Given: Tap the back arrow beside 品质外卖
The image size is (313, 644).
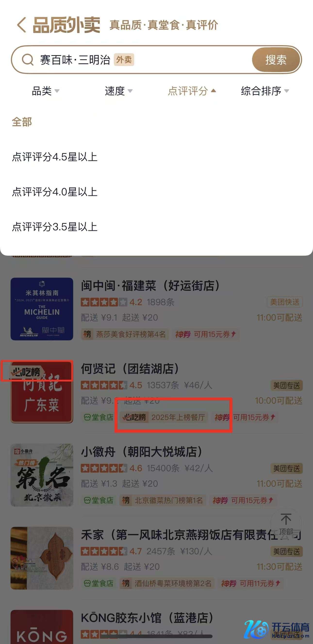Looking at the screenshot, I should click(22, 25).
